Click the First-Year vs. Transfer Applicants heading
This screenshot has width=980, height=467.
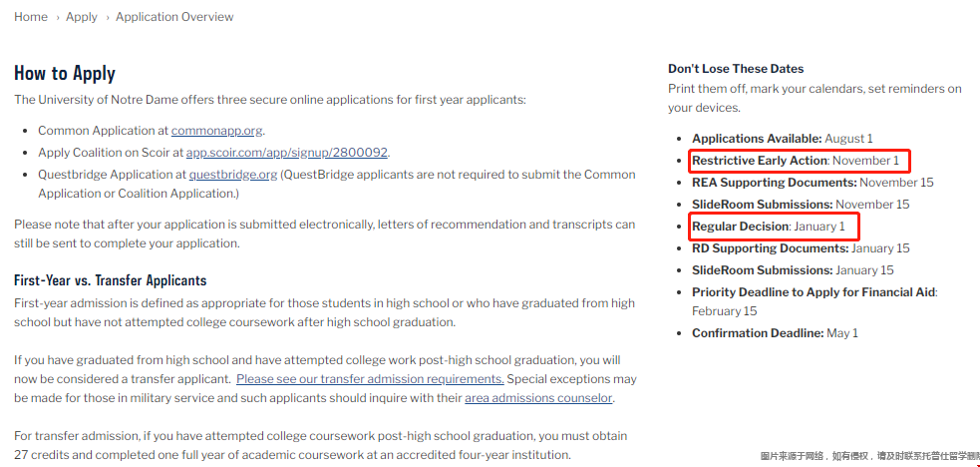[111, 280]
